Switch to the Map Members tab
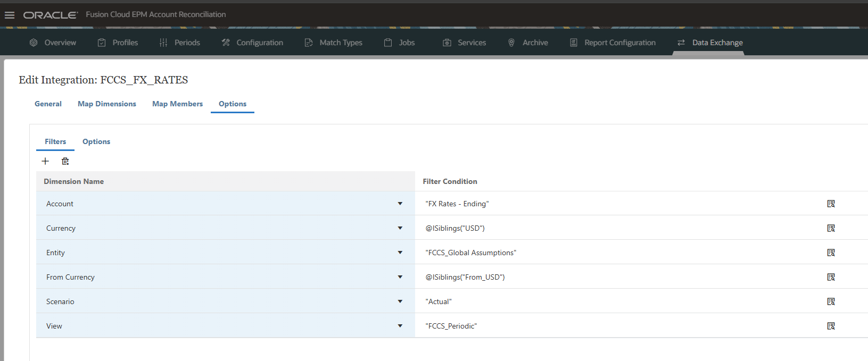Viewport: 868px width, 361px height. click(x=177, y=104)
